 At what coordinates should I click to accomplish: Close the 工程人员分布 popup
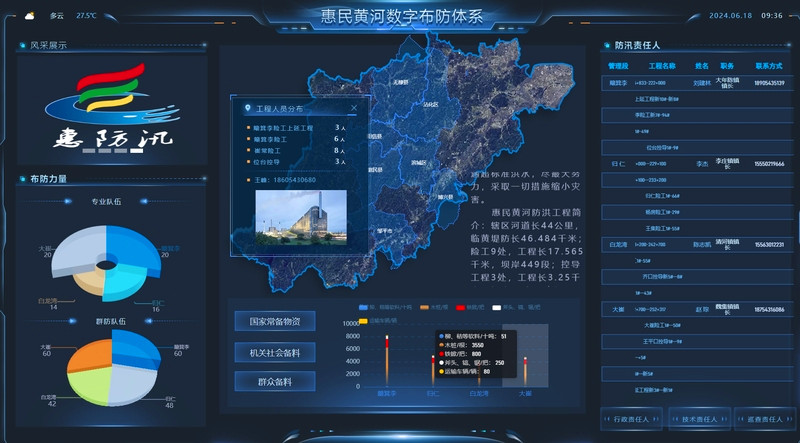pos(353,108)
